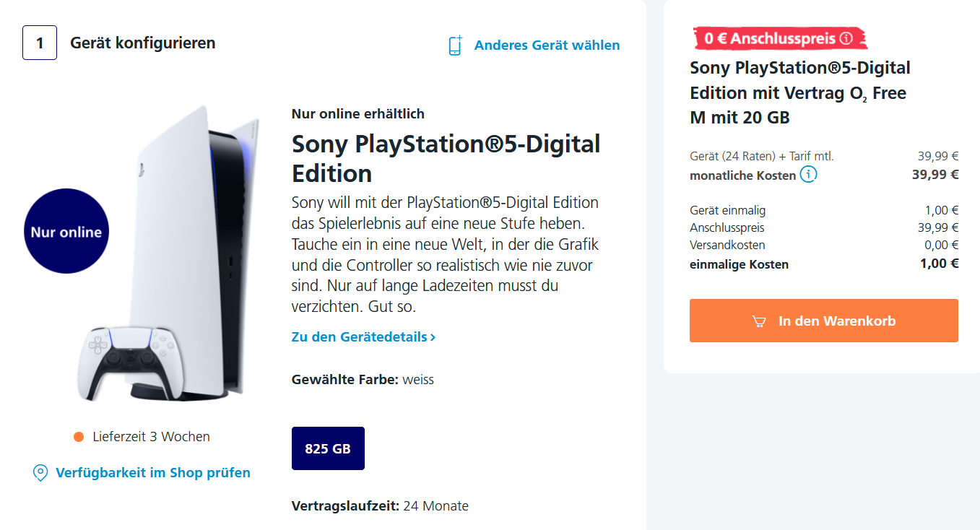The width and height of the screenshot is (980, 530).
Task: Click the step 1 number box
Action: 40,43
